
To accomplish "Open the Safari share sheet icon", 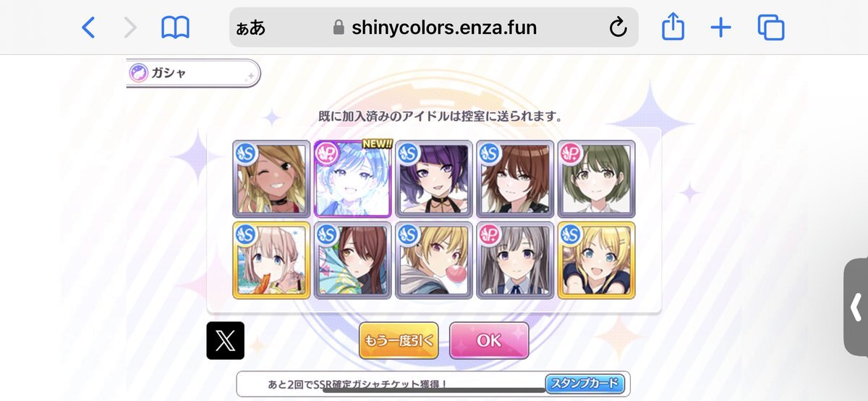I will point(673,27).
